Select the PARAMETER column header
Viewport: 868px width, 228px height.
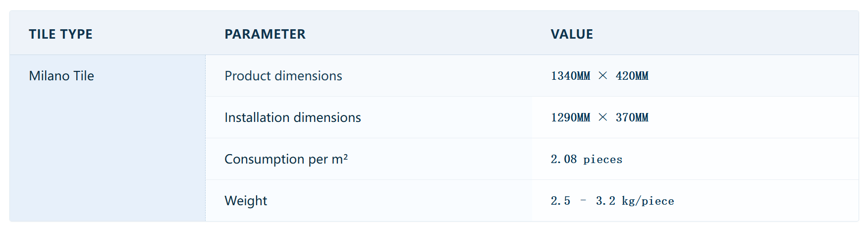tap(265, 34)
